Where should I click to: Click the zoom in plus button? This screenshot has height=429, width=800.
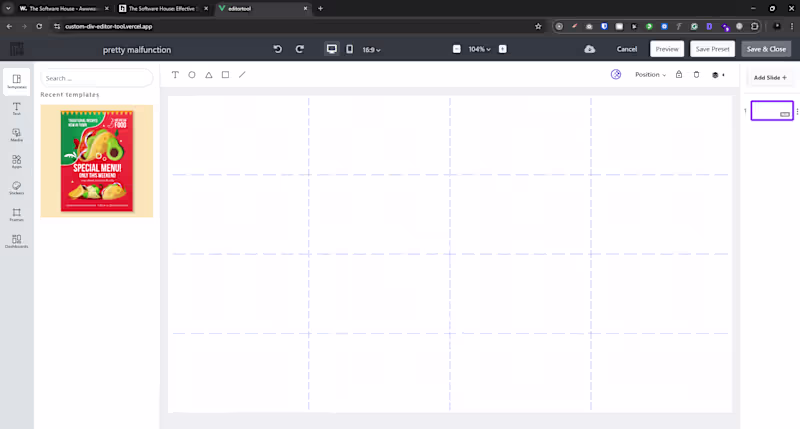click(x=503, y=49)
